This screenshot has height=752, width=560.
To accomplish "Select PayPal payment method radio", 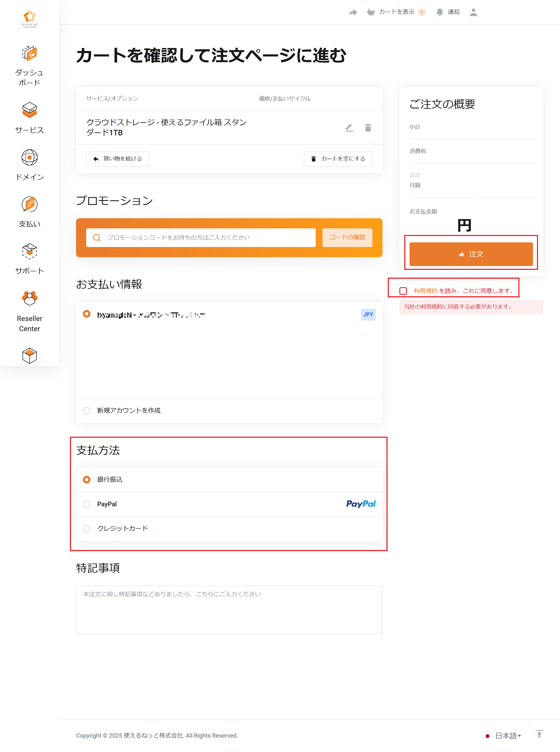I will [x=87, y=504].
